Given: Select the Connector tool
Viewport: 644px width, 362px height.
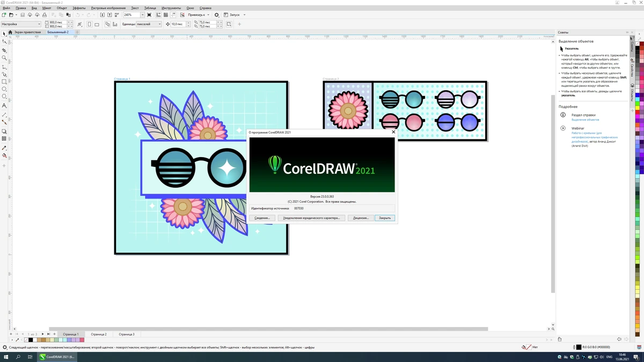Looking at the screenshot, I should [x=4, y=122].
